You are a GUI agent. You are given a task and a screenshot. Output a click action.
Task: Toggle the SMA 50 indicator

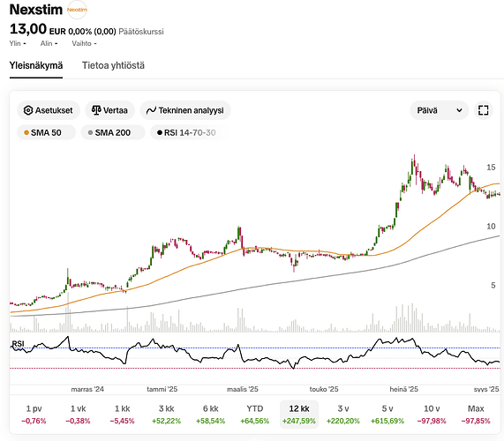[46, 132]
